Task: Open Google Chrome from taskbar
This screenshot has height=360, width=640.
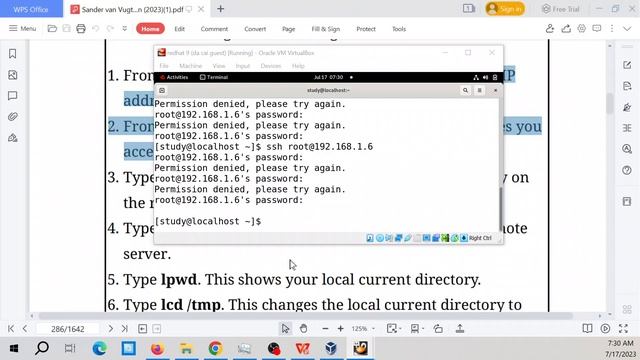Action: [216, 349]
